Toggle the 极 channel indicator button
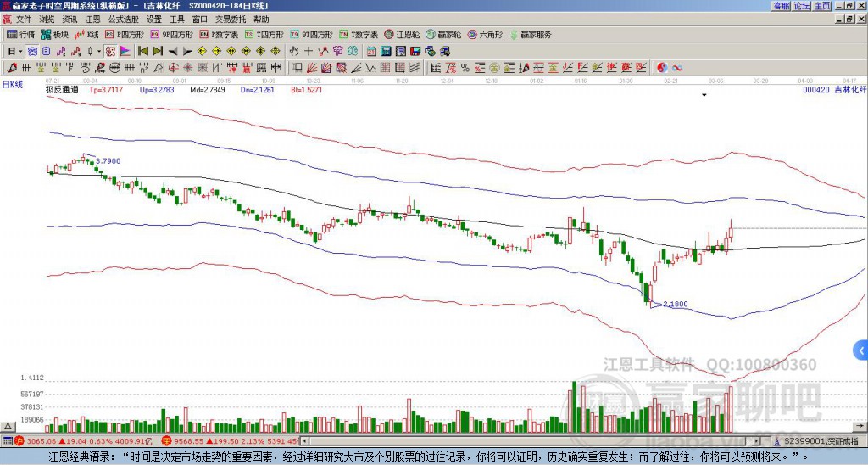The width and height of the screenshot is (868, 465). pos(110,52)
